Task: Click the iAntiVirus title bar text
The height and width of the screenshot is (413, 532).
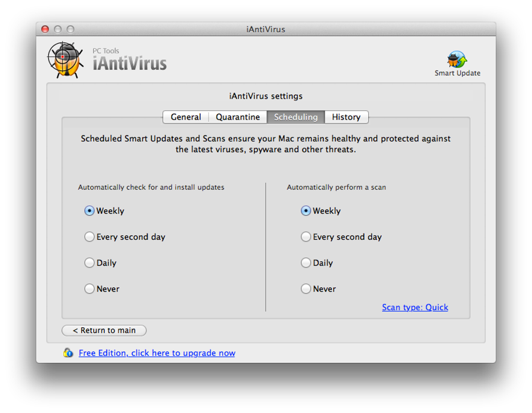Action: (265, 30)
